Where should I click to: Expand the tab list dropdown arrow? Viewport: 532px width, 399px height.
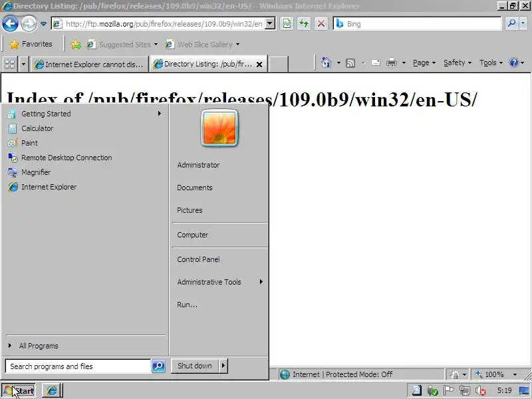click(23, 64)
